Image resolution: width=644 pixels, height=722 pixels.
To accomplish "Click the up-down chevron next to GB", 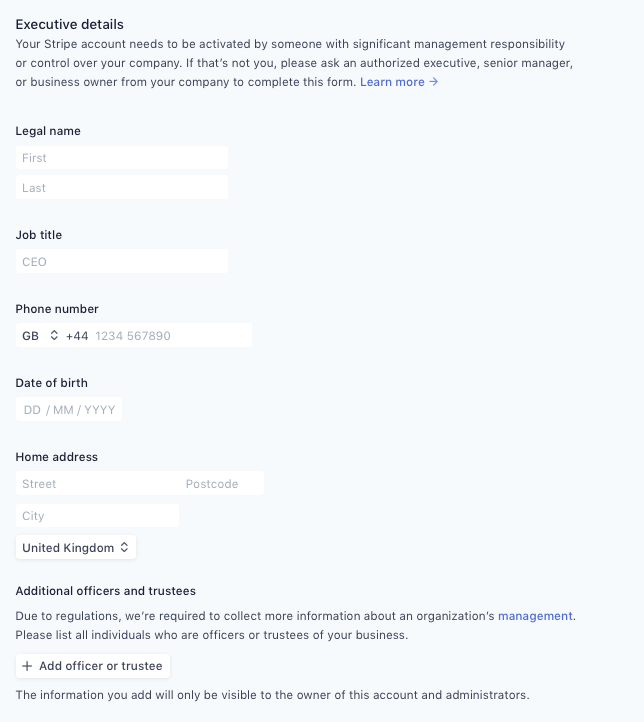I will [x=54, y=335].
